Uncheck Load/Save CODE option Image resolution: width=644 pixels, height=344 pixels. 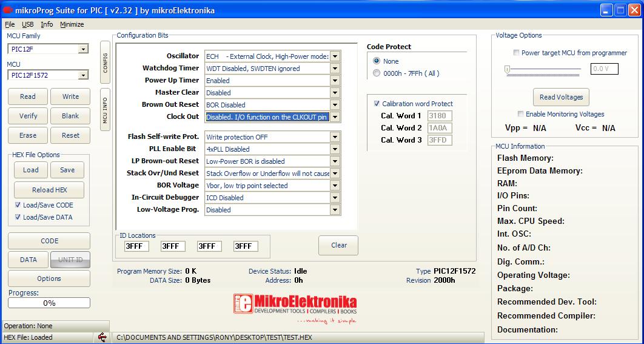[x=18, y=205]
